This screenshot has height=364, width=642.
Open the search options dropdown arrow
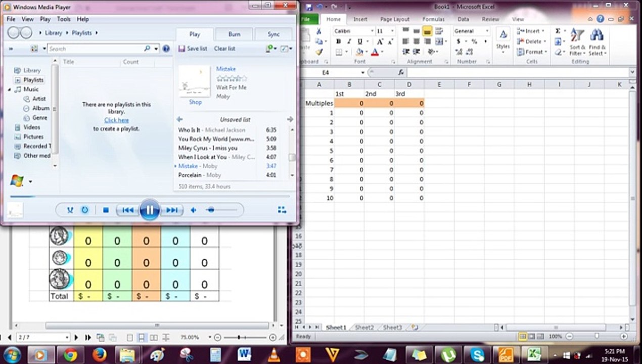click(155, 49)
